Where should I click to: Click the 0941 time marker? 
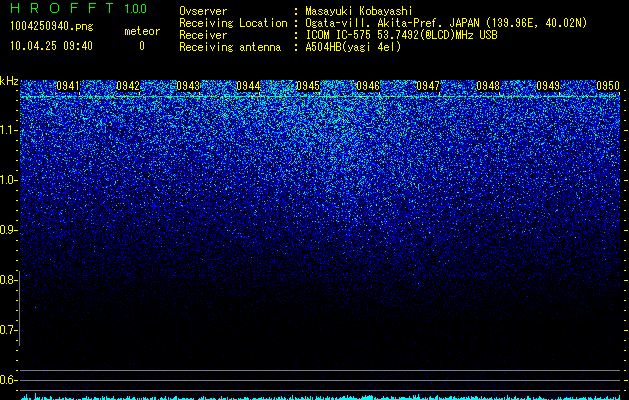point(68,85)
